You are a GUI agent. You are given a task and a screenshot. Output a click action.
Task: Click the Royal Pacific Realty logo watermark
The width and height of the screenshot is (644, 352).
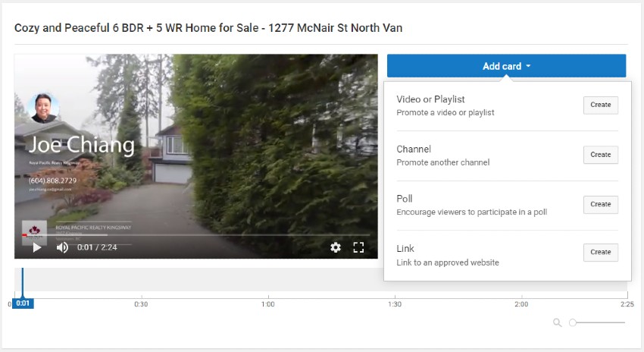coord(34,233)
